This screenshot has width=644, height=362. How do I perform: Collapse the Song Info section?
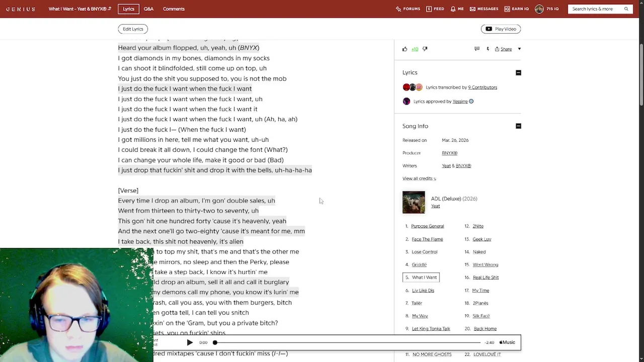coord(518,126)
